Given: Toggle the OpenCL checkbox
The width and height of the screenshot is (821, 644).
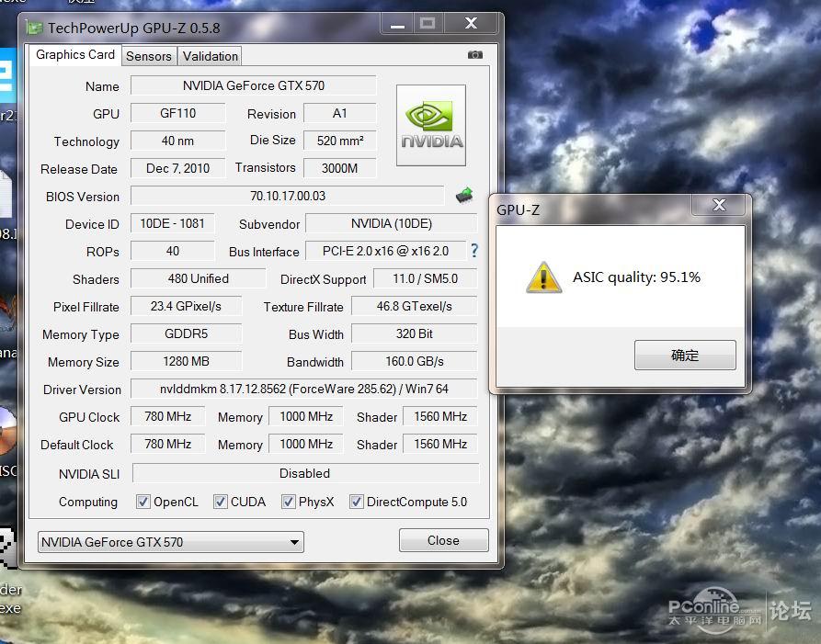Looking at the screenshot, I should tap(143, 502).
